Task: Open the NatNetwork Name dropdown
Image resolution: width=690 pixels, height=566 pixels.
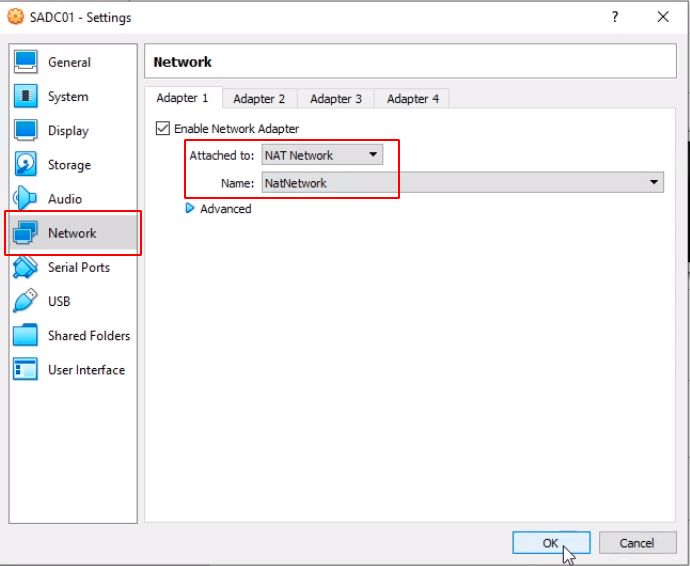Action: point(462,183)
